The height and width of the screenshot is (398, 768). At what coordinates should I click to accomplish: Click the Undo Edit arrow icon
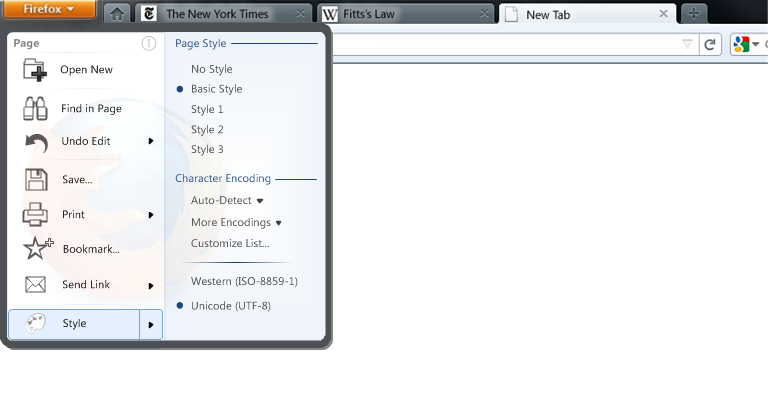37,142
